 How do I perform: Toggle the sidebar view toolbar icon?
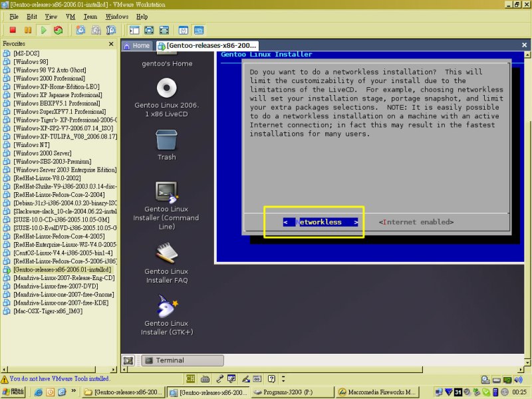[x=134, y=30]
